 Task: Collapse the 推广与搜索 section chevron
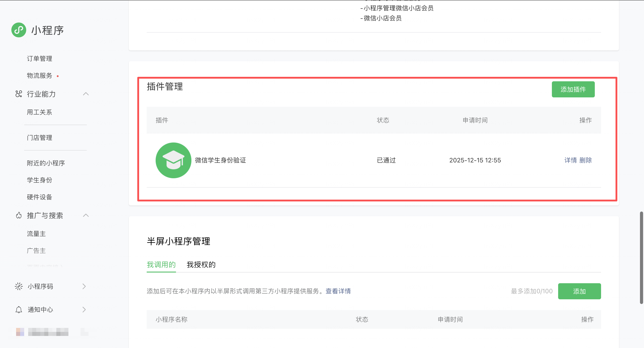(x=86, y=215)
